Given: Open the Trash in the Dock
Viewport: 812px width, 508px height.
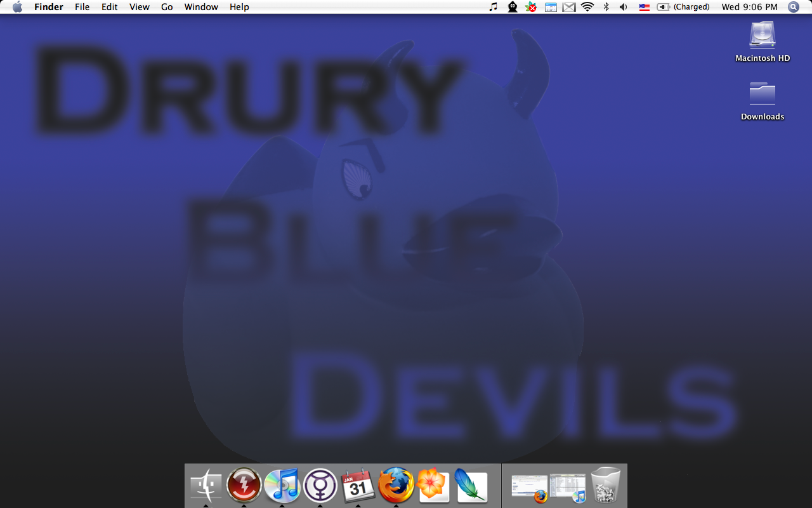Looking at the screenshot, I should 605,486.
